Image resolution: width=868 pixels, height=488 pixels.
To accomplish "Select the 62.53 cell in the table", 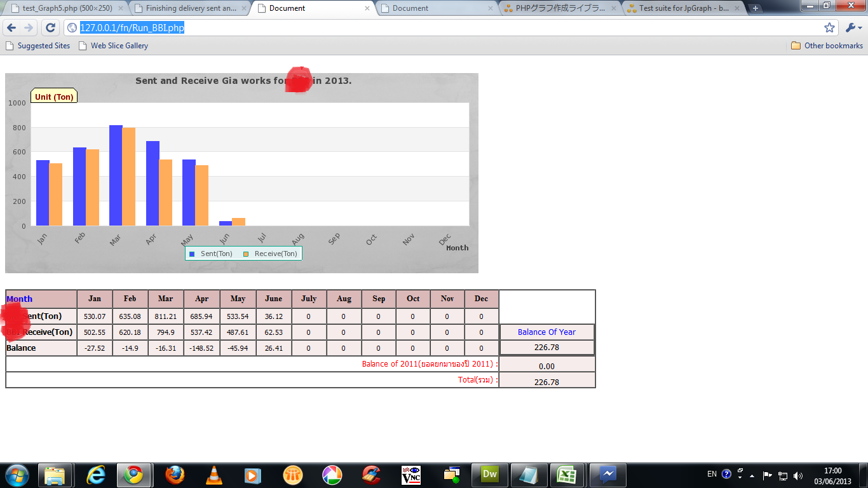I will (274, 332).
